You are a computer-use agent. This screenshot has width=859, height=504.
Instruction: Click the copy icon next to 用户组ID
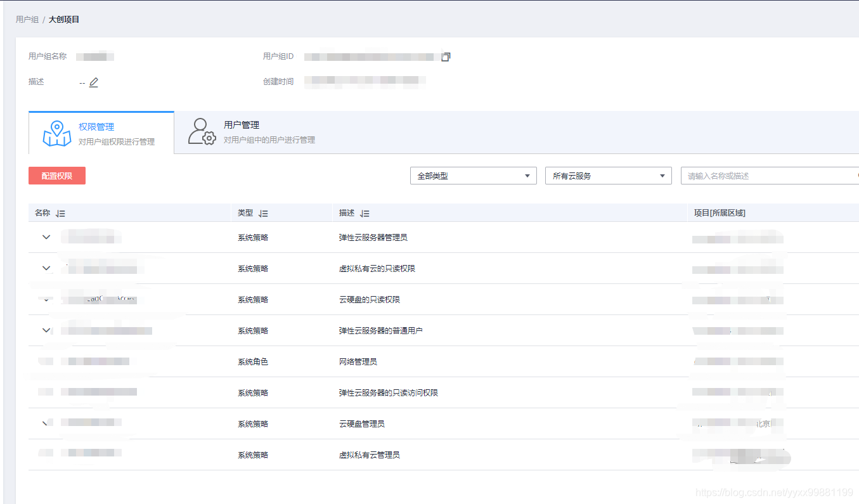446,57
